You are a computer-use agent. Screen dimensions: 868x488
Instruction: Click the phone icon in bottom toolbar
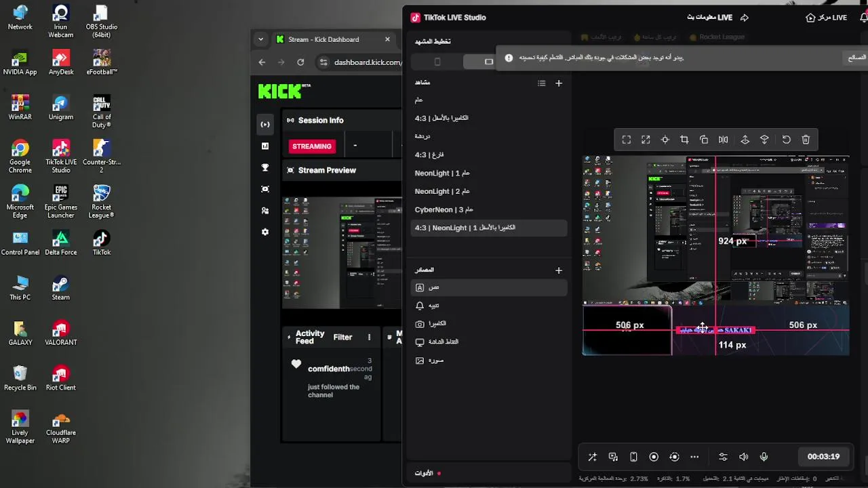coord(633,457)
